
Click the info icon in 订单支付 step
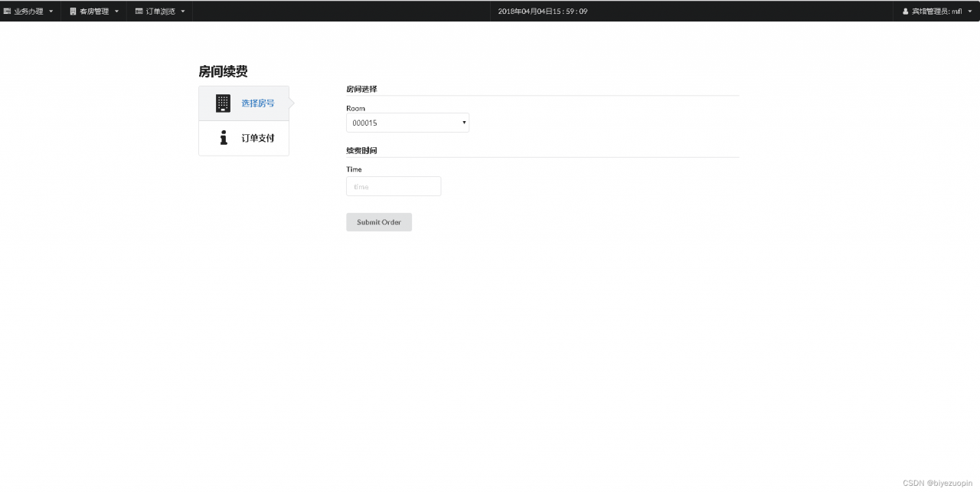pyautogui.click(x=224, y=138)
